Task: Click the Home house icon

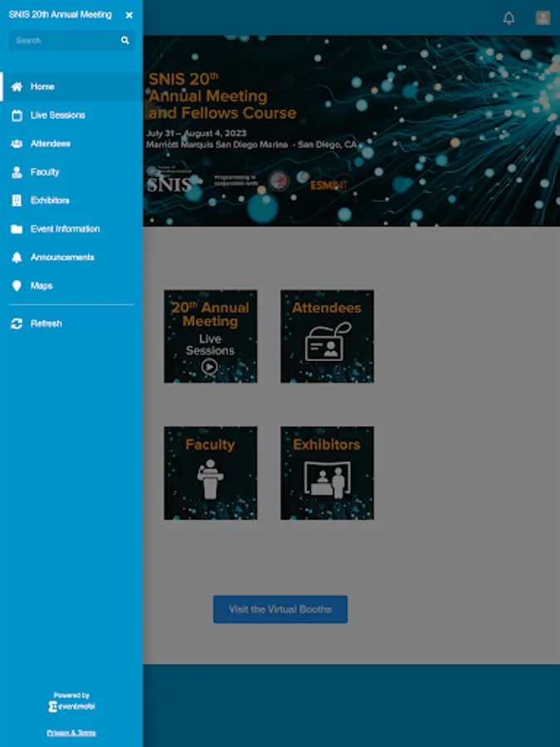Action: click(x=17, y=86)
